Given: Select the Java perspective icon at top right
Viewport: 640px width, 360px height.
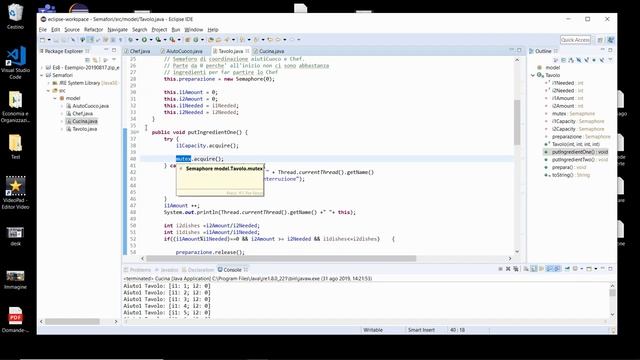Looking at the screenshot, I should (611, 40).
